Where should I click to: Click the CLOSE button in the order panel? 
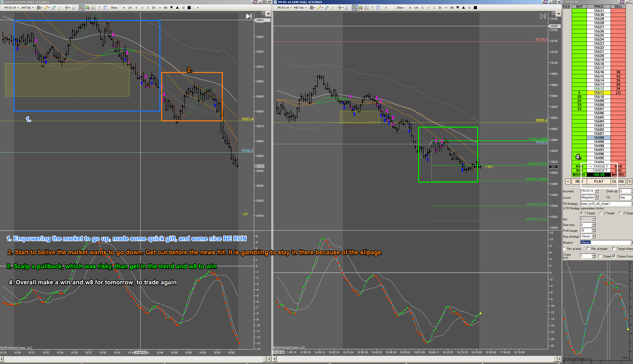coord(618,181)
